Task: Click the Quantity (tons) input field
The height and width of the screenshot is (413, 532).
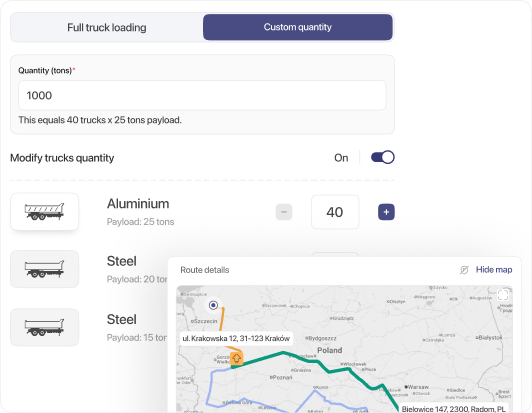Action: pyautogui.click(x=202, y=95)
